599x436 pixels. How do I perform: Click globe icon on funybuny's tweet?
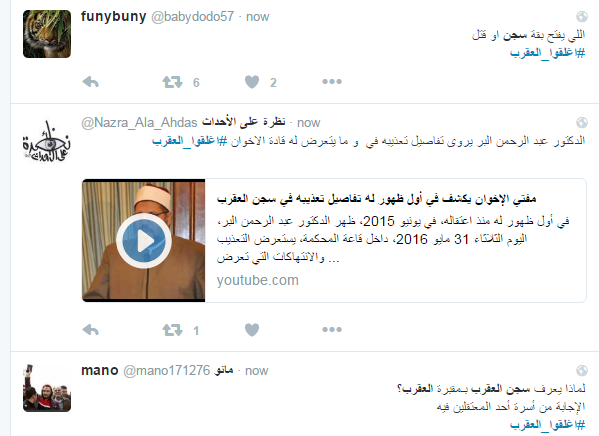[582, 16]
